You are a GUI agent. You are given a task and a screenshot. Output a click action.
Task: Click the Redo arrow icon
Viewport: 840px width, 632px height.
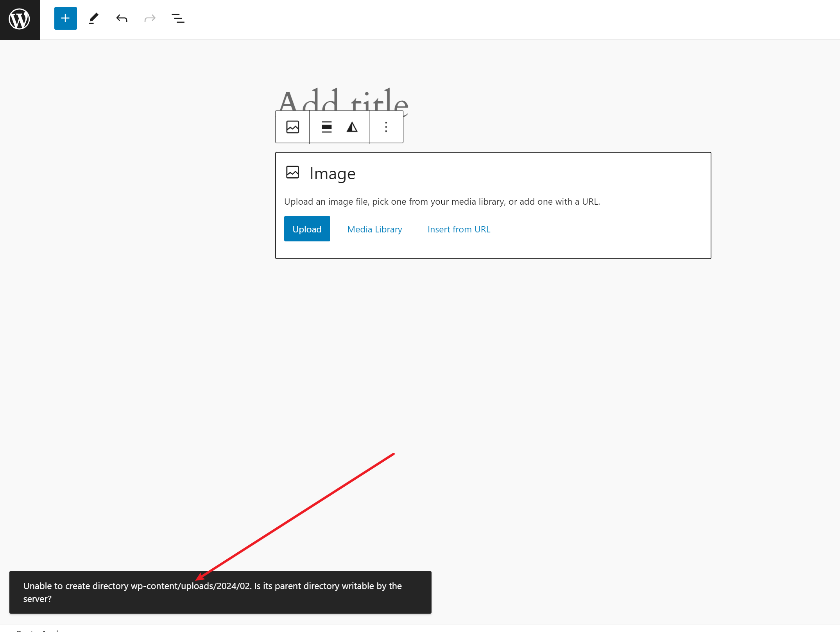[x=150, y=18]
